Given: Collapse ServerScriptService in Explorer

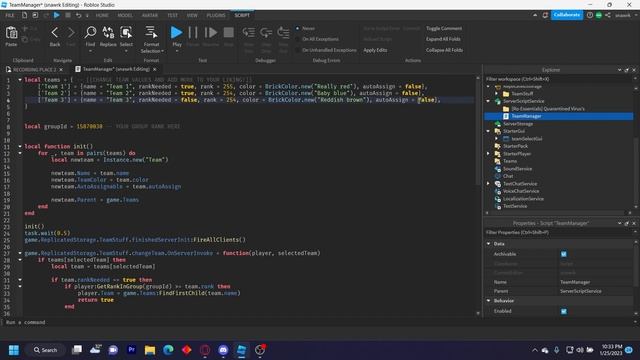Looking at the screenshot, I should click(488, 101).
